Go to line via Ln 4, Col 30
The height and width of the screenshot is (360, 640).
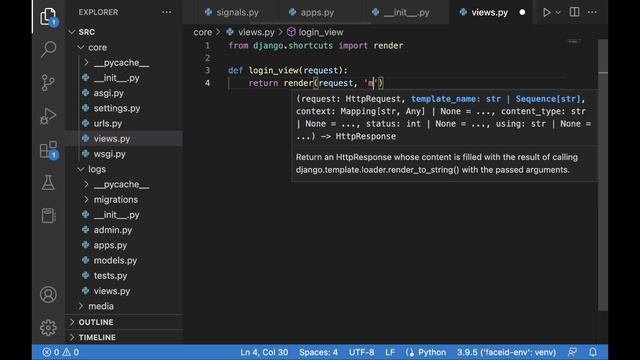(264, 352)
